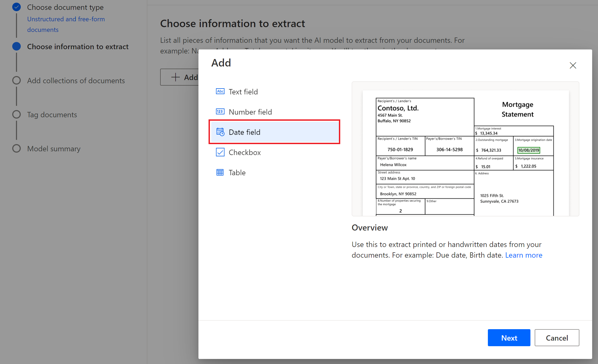
Task: Expand the Add collections of documents step
Action: coord(76,80)
